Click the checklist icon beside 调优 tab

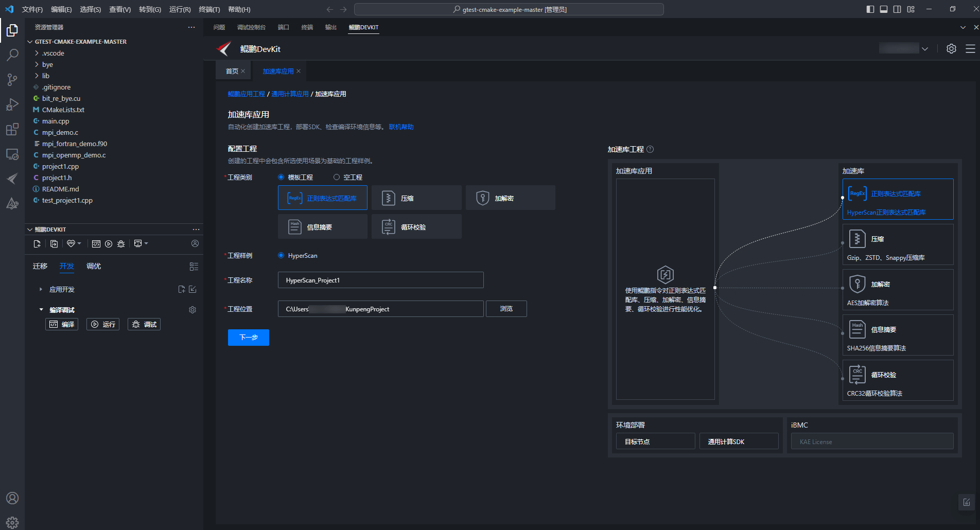coord(194,267)
